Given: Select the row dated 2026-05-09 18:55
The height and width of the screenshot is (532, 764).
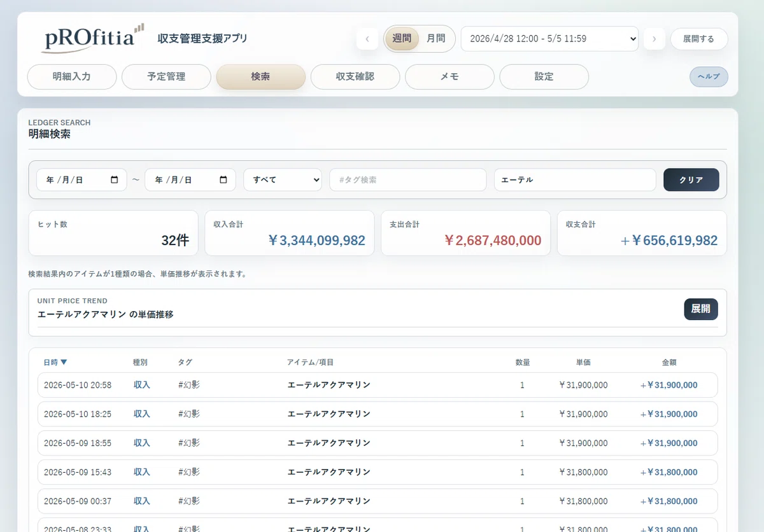Looking at the screenshot, I should (378, 443).
